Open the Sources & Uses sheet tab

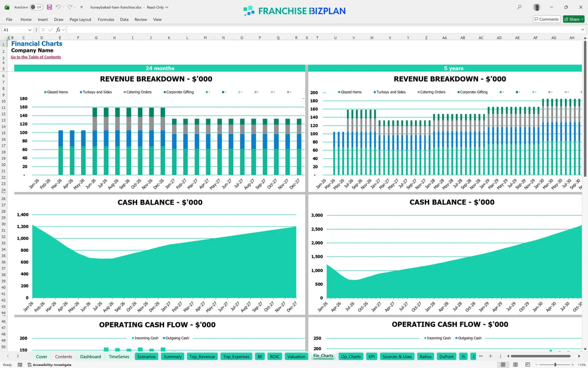tap(397, 357)
